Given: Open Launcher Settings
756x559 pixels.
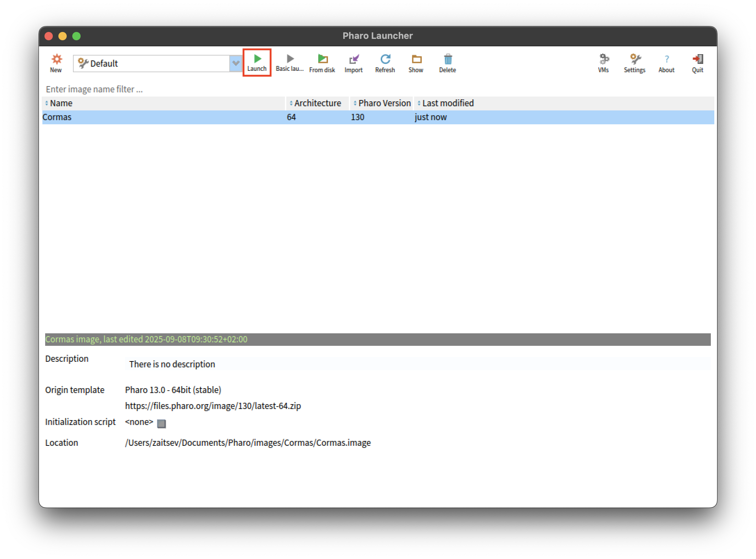Looking at the screenshot, I should pyautogui.click(x=634, y=63).
